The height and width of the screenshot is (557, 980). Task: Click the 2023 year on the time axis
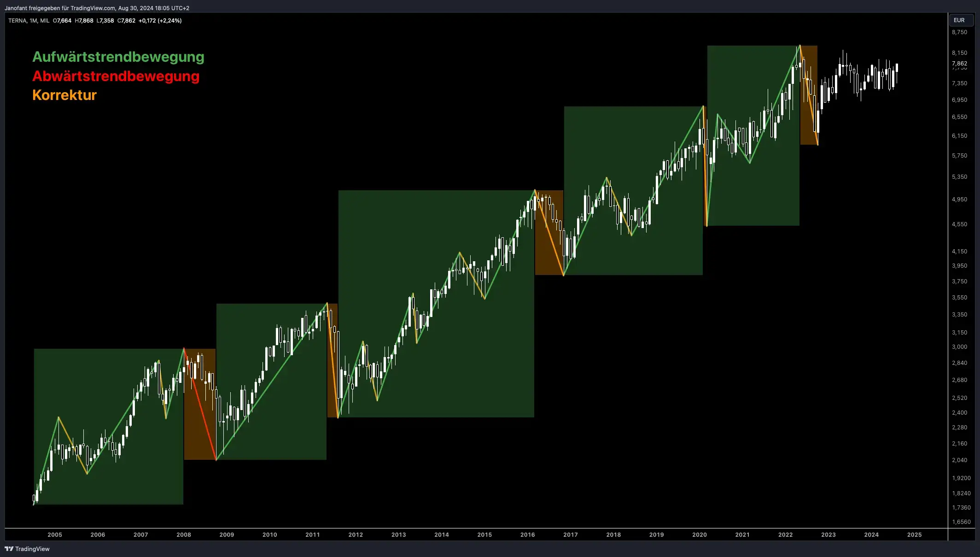click(x=828, y=535)
